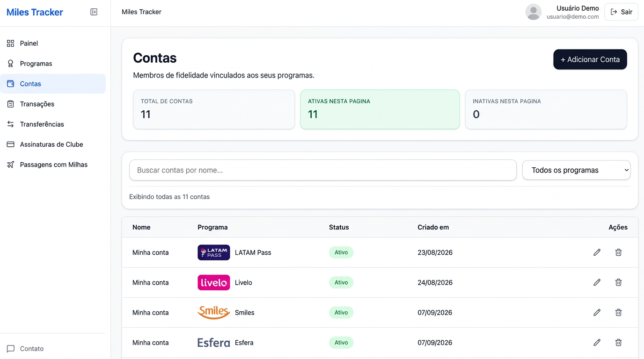The width and height of the screenshot is (644, 359).
Task: Click the Ativo badge in LATAM Pass row
Action: coord(341,252)
